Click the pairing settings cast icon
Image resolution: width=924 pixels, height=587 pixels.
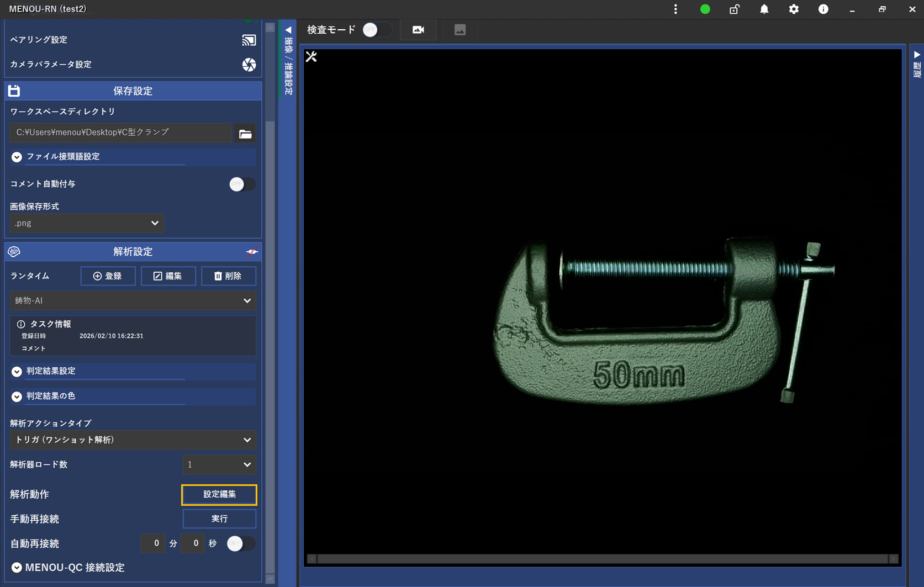tap(249, 40)
